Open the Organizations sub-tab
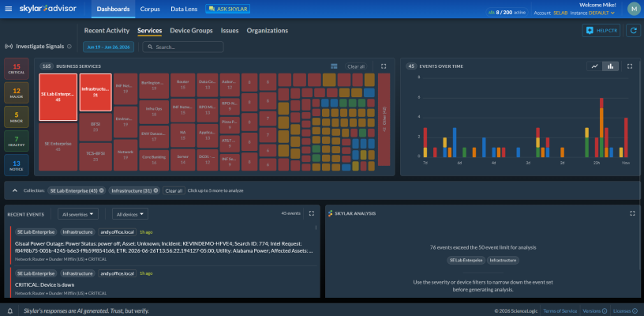This screenshot has height=316, width=644. click(268, 30)
